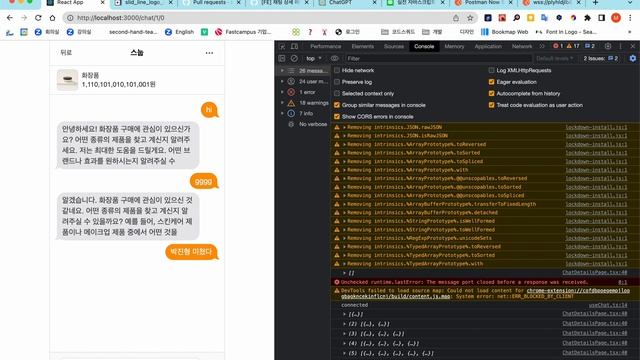The height and width of the screenshot is (360, 640).
Task: Open the English bookmark
Action: click(x=180, y=32)
